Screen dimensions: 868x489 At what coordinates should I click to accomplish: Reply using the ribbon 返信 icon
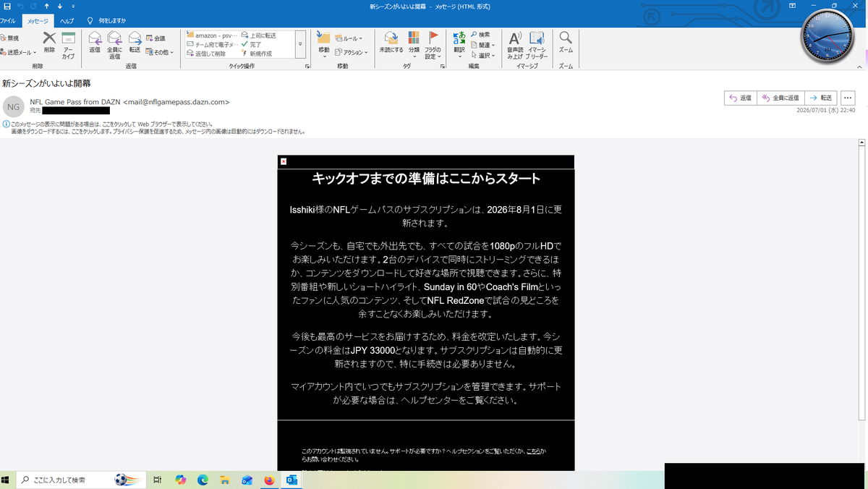point(95,43)
